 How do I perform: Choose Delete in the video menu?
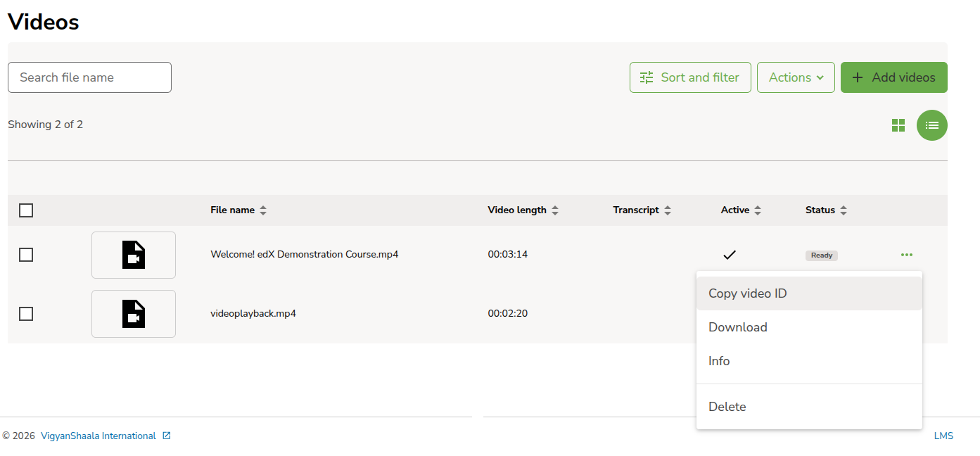pos(809,407)
